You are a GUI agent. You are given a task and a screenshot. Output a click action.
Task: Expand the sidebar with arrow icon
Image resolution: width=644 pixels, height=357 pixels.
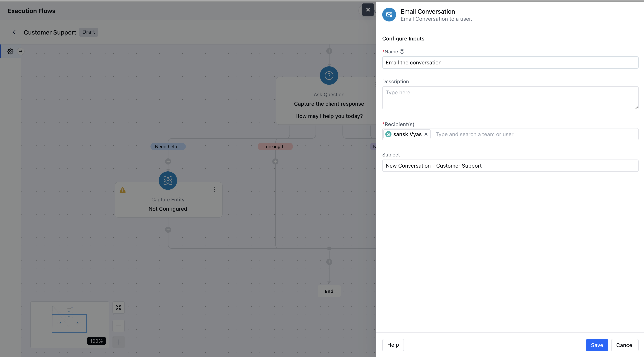pos(21,51)
